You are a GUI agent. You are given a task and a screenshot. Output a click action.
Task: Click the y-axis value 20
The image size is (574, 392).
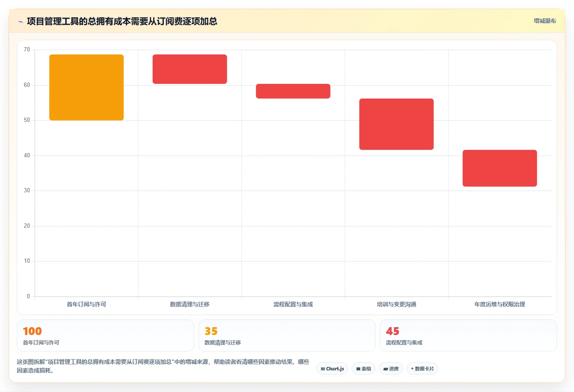coord(27,226)
